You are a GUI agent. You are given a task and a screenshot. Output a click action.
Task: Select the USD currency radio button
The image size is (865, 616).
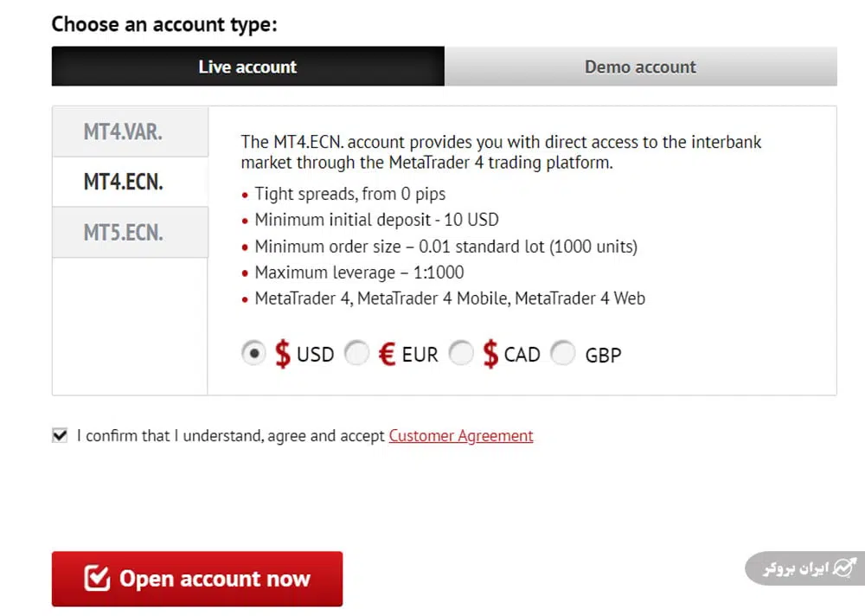tap(253, 353)
